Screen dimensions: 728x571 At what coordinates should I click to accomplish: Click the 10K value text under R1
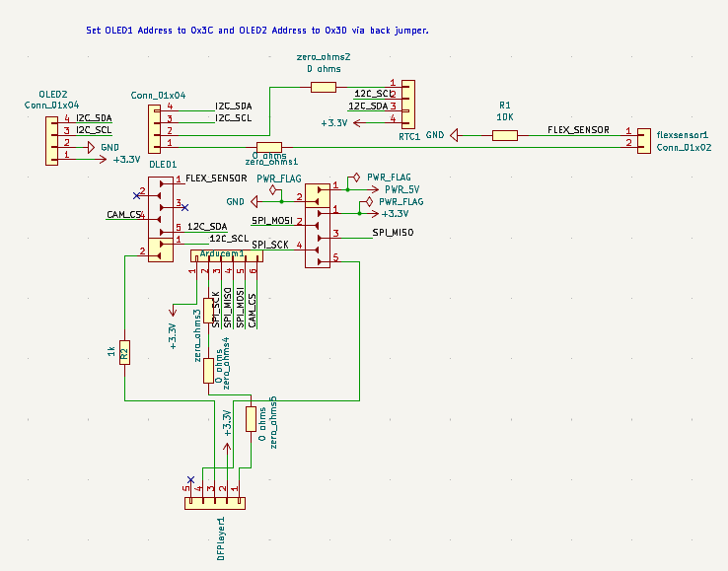[505, 117]
